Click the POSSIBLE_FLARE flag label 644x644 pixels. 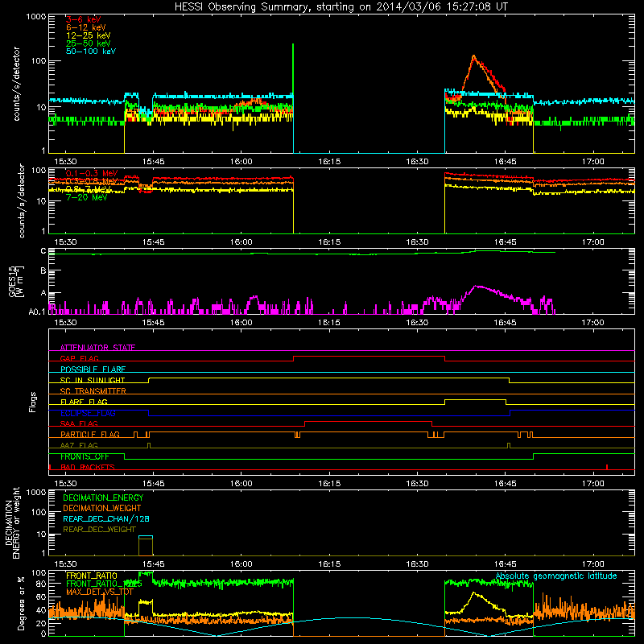coord(93,369)
